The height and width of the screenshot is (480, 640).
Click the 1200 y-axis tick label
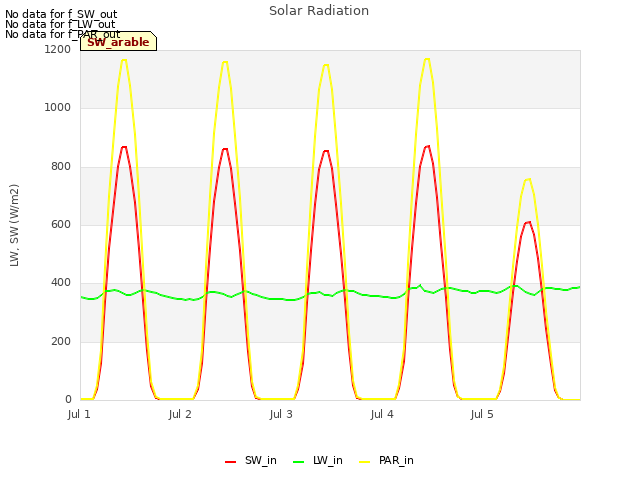[58, 49]
